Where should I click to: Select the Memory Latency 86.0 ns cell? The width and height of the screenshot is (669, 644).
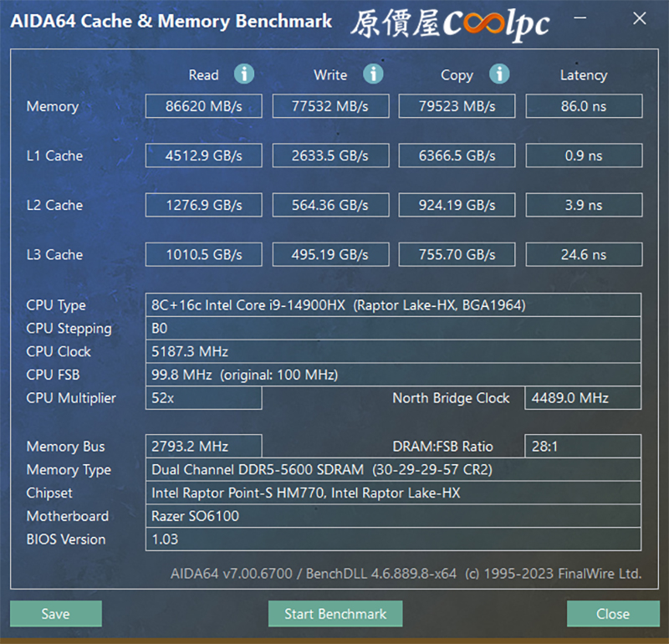[x=584, y=106]
